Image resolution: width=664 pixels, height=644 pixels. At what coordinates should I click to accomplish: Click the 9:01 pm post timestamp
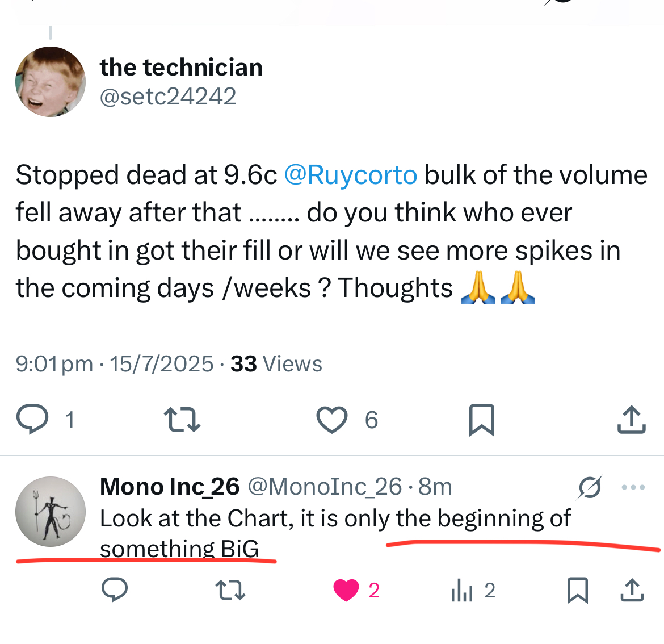(54, 364)
